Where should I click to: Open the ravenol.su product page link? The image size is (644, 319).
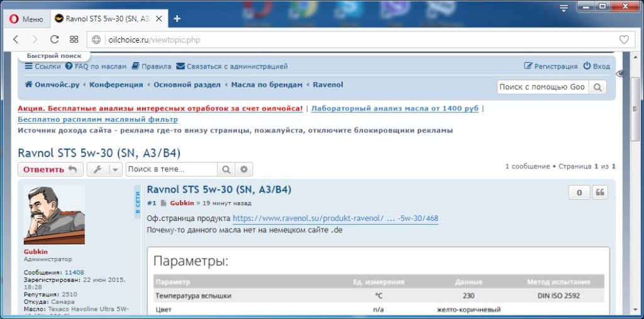[x=336, y=219]
